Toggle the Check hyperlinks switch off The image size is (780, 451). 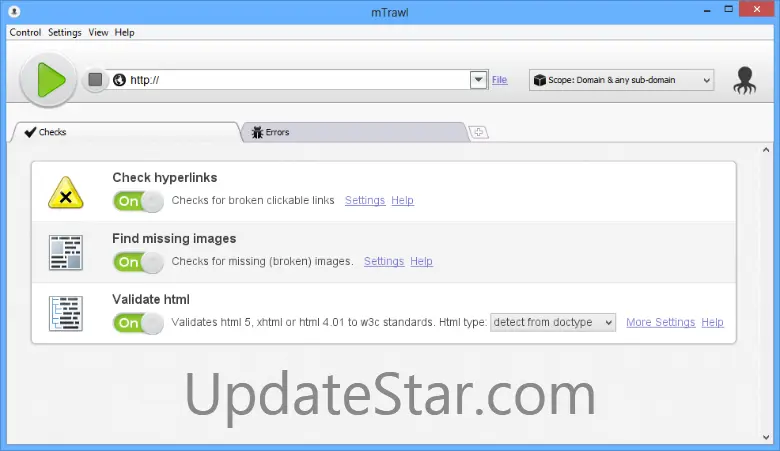138,201
